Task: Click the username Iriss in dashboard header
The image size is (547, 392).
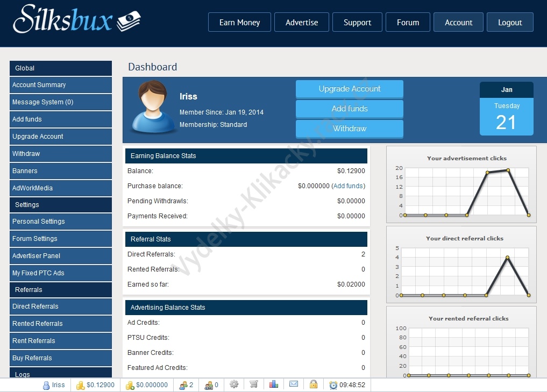Action: click(188, 97)
